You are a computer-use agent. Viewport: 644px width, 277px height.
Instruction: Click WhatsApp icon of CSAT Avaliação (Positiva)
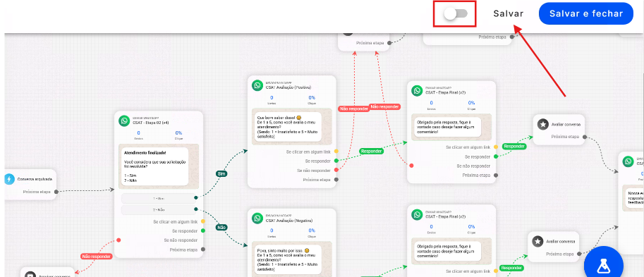pyautogui.click(x=257, y=85)
